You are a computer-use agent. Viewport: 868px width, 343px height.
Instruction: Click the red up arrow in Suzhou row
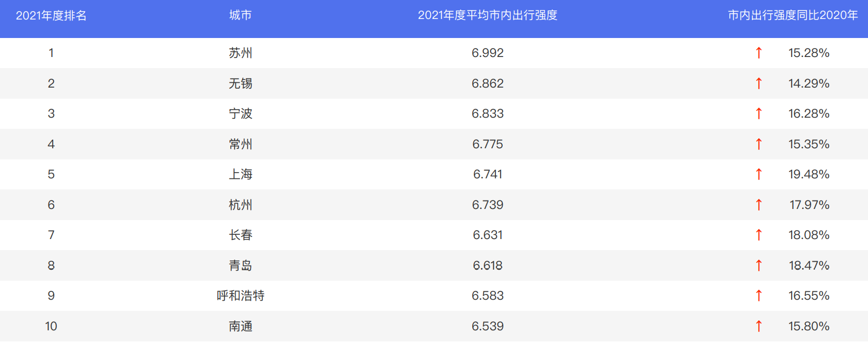point(758,53)
